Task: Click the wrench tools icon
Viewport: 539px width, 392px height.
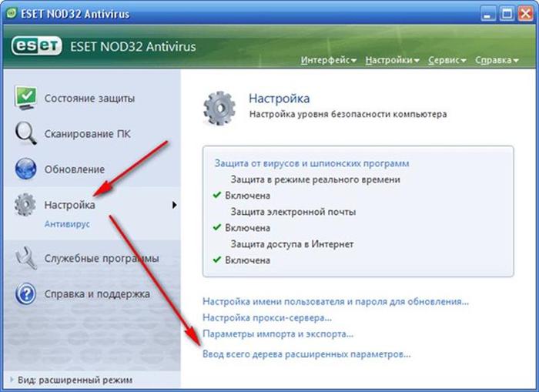Action: point(26,258)
